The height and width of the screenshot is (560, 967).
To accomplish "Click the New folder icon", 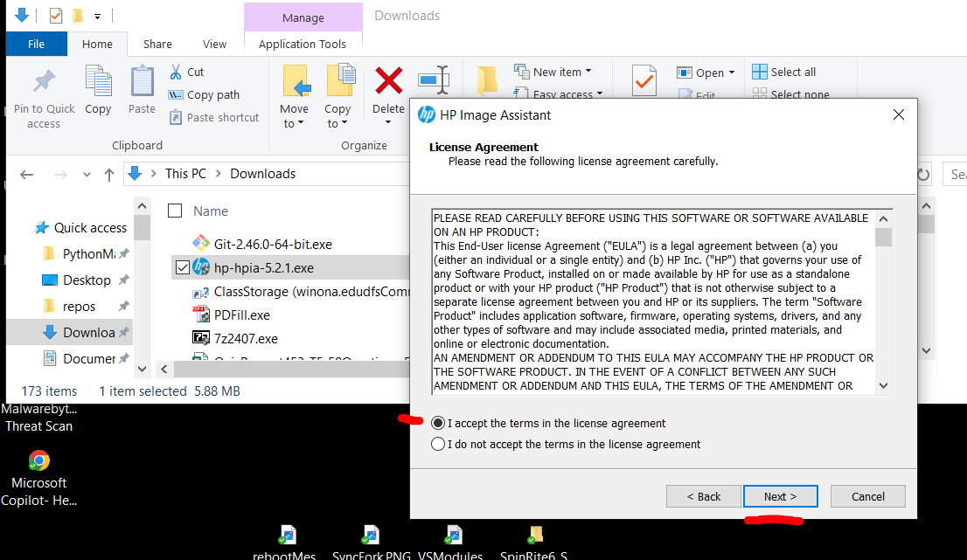I will [487, 80].
